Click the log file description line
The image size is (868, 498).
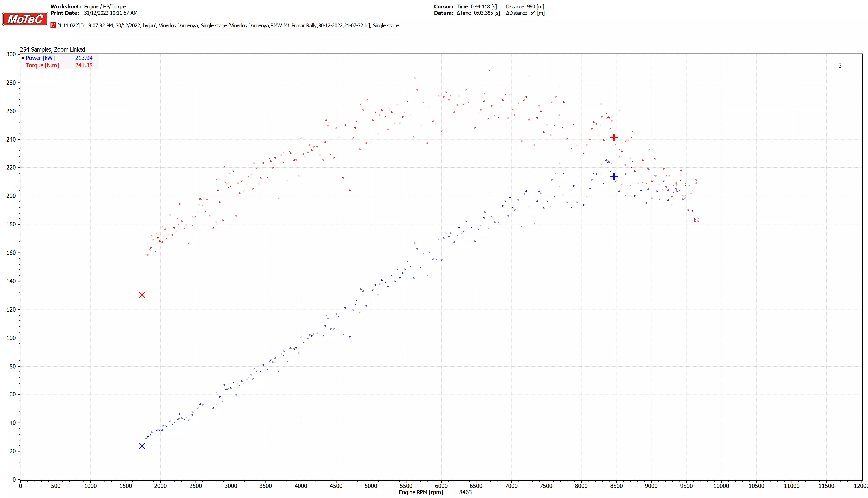(x=228, y=26)
